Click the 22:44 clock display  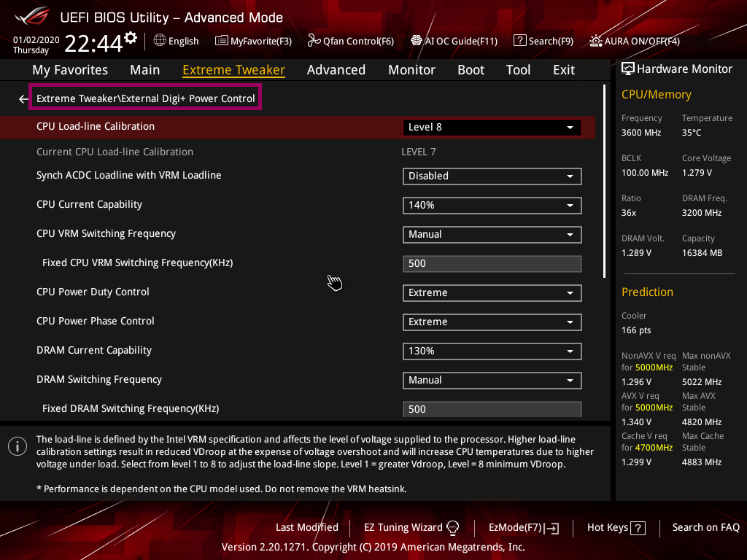93,44
